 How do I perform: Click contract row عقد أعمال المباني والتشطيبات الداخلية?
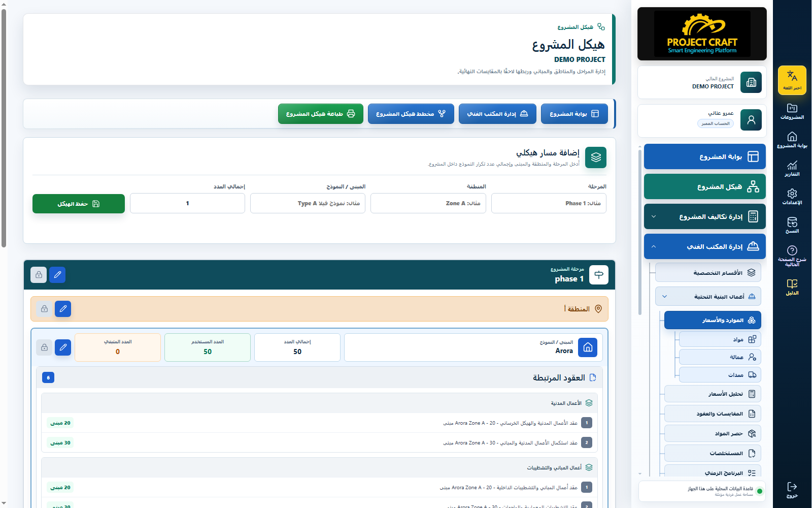pos(319,487)
